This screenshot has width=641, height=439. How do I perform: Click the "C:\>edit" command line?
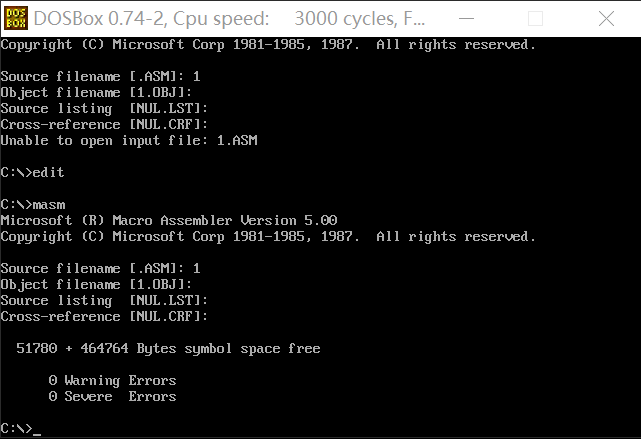(32, 172)
